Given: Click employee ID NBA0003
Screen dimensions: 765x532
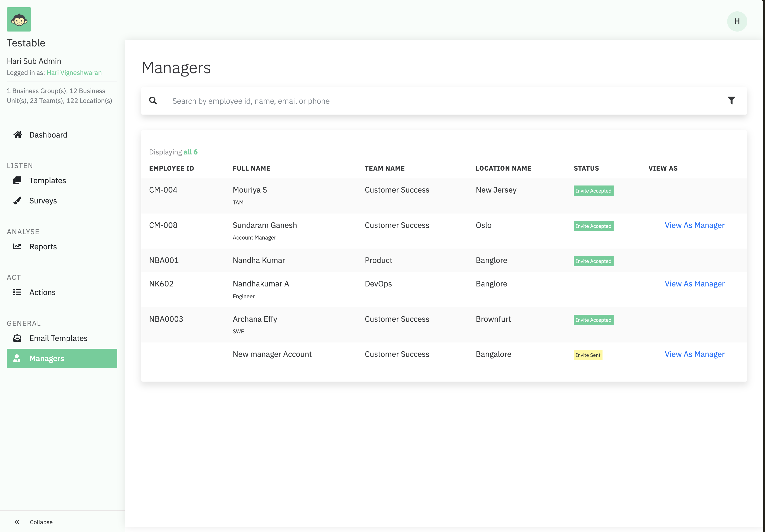Looking at the screenshot, I should pos(166,319).
